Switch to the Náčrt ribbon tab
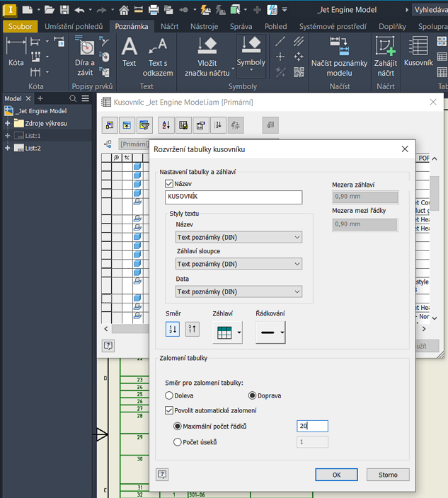The width and height of the screenshot is (448, 498). coord(169,26)
